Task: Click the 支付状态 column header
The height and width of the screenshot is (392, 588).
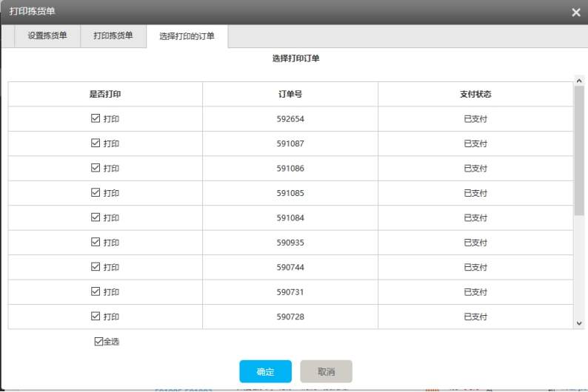Action: point(475,95)
